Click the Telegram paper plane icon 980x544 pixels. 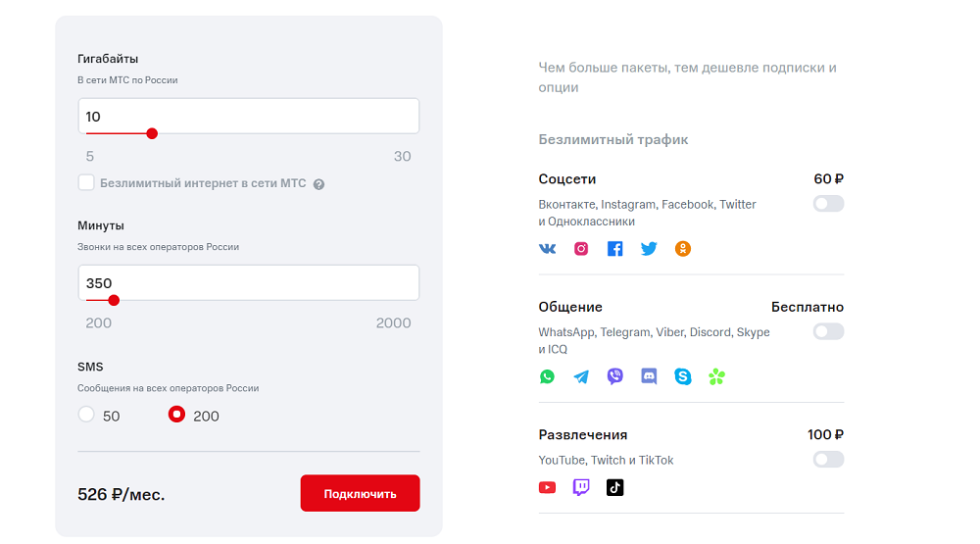[581, 376]
